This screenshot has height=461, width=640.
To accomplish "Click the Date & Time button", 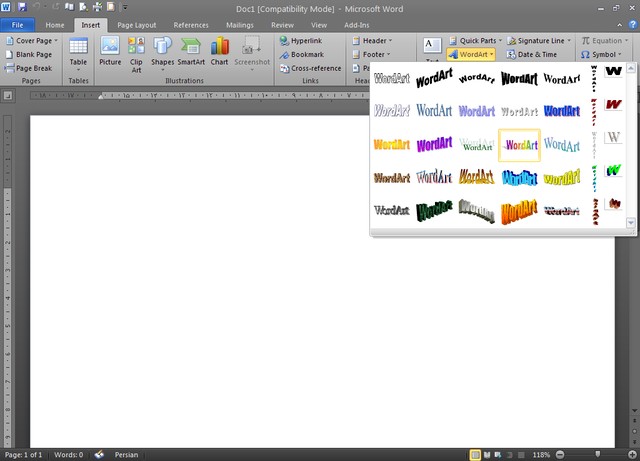I will (532, 55).
